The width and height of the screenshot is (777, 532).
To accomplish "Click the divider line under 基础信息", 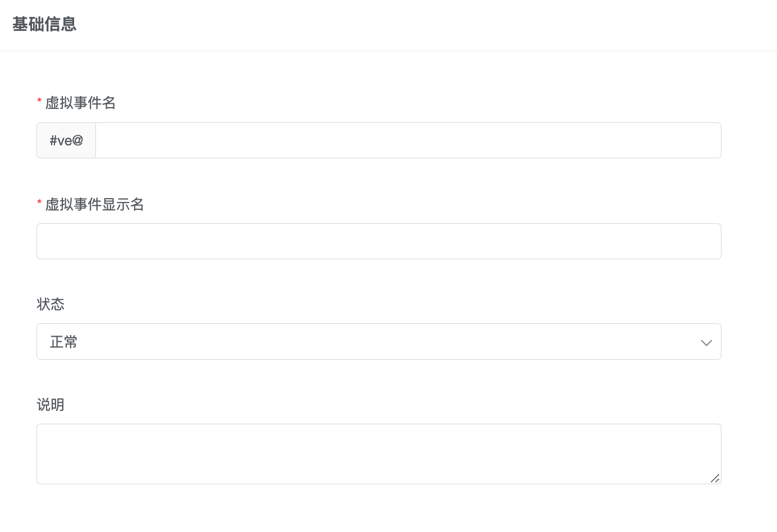I will pos(388,51).
